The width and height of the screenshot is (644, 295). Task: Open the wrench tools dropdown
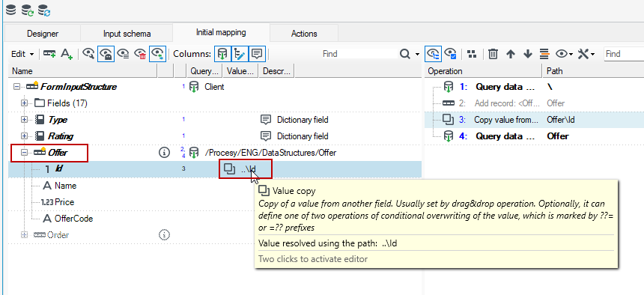tap(586, 54)
